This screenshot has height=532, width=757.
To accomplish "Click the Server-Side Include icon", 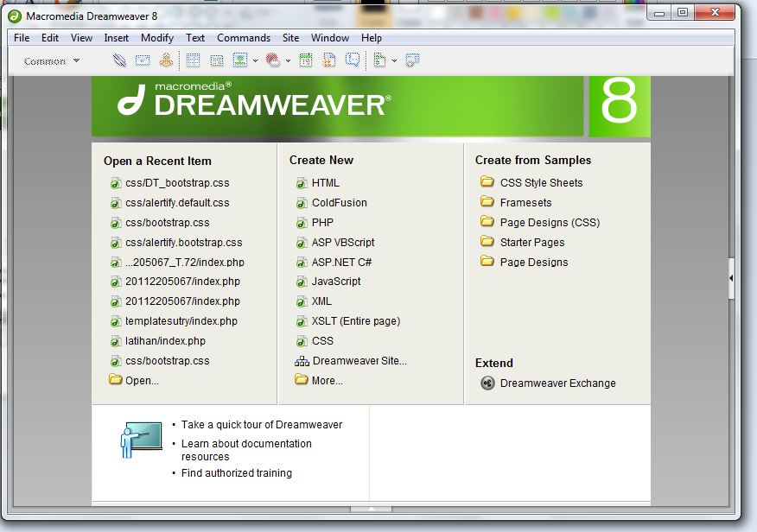I will (329, 60).
